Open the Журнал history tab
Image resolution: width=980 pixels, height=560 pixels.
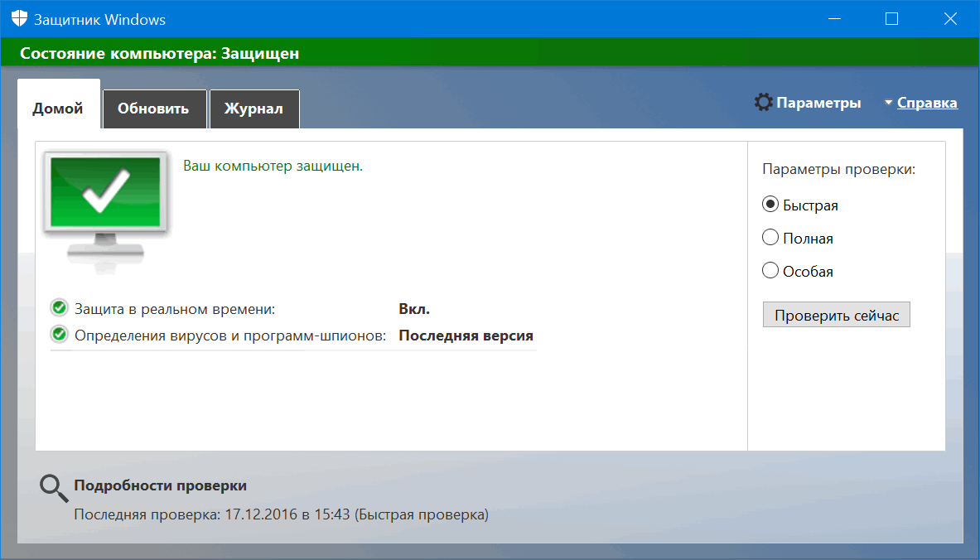(253, 109)
